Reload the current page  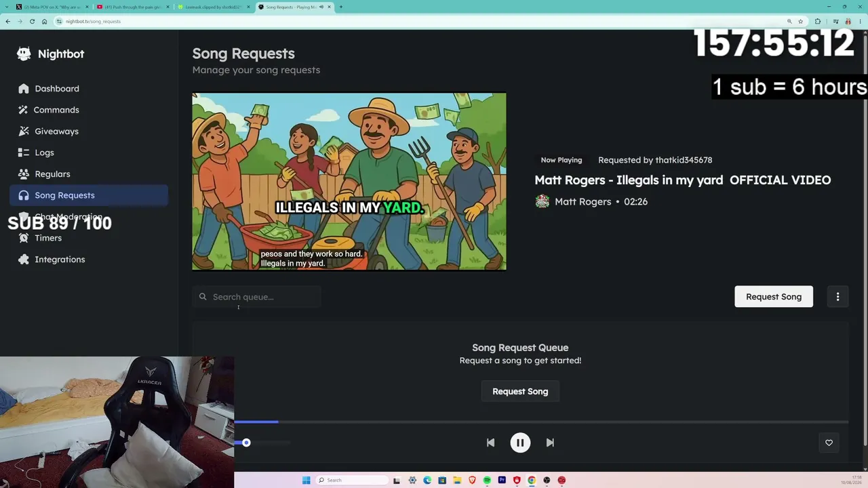[x=32, y=21]
